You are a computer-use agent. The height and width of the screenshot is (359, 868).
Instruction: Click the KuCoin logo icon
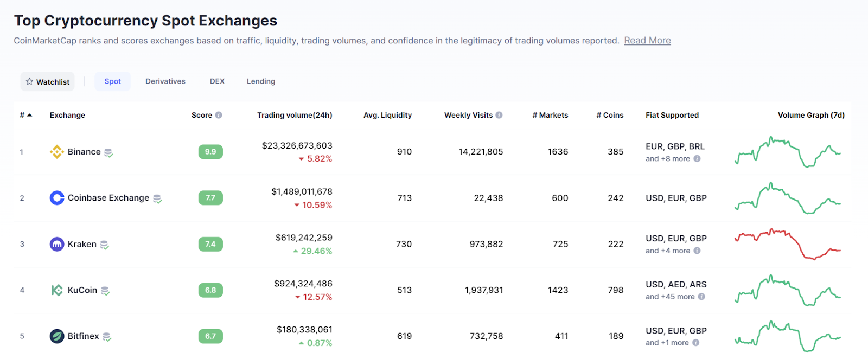pyautogui.click(x=56, y=290)
